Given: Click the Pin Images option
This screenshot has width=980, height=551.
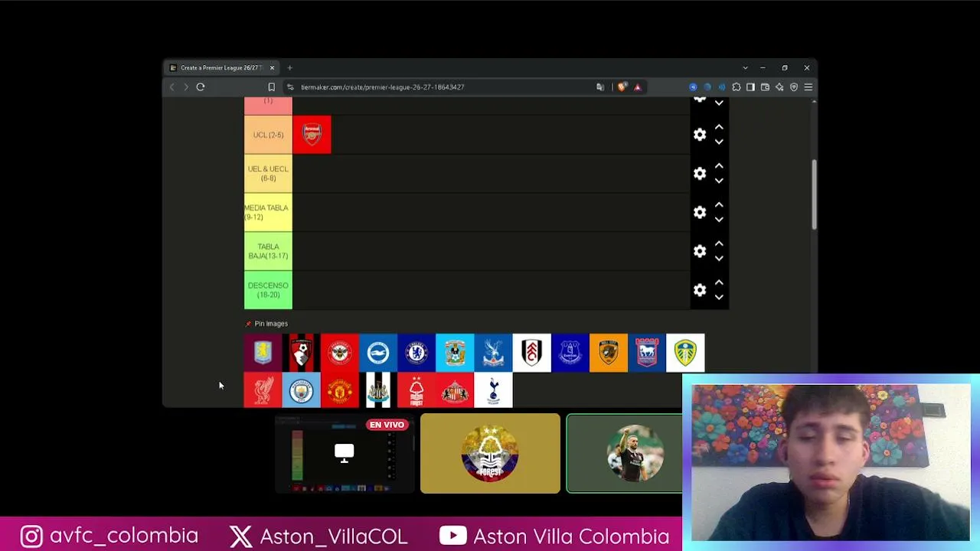Looking at the screenshot, I should click(x=266, y=324).
